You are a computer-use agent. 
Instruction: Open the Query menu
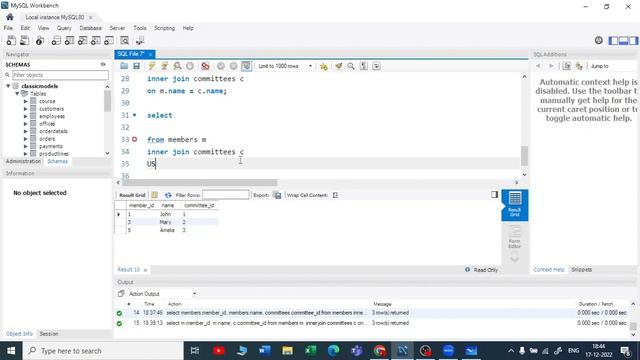64,28
